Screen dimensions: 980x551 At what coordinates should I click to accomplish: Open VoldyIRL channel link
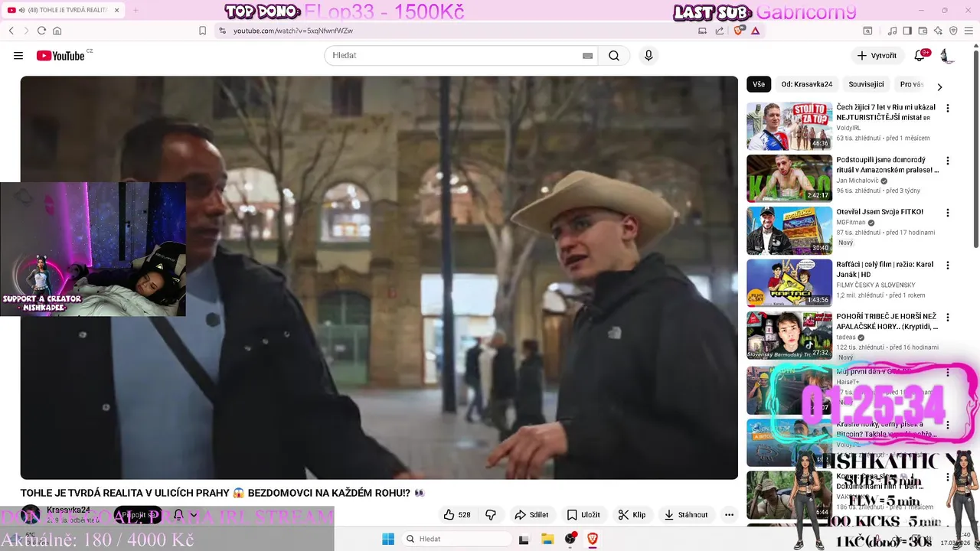[x=849, y=128]
